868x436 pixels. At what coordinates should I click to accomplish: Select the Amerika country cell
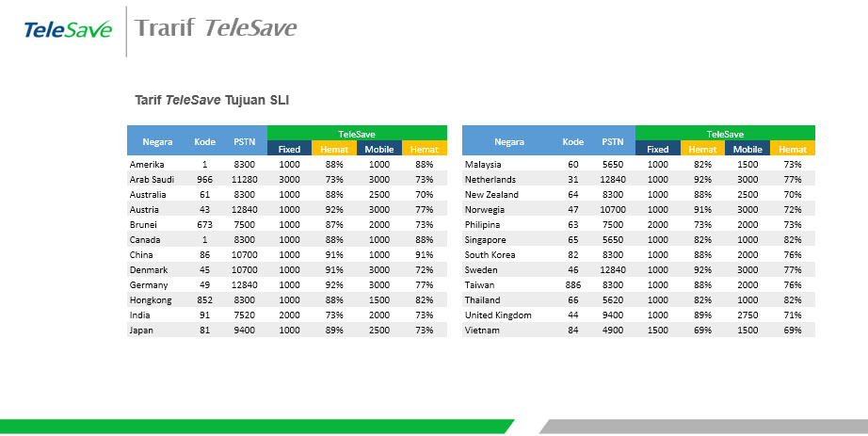click(x=147, y=165)
